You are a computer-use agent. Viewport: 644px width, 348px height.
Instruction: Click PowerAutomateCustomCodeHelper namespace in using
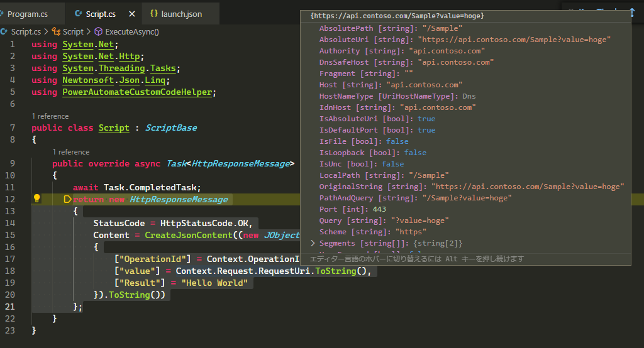(137, 92)
